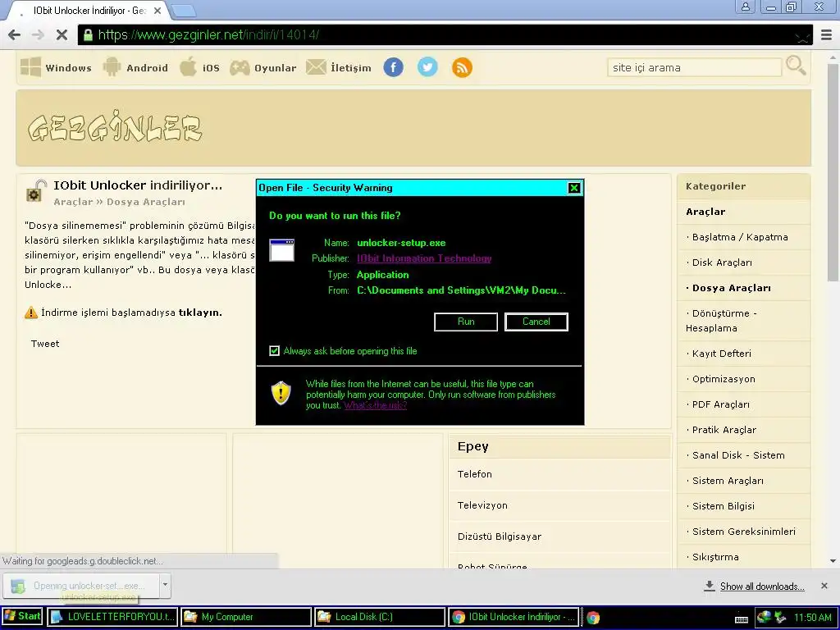Screen dimensions: 840x630
Task: Click the site içi arama search box
Action: pyautogui.click(x=694, y=67)
